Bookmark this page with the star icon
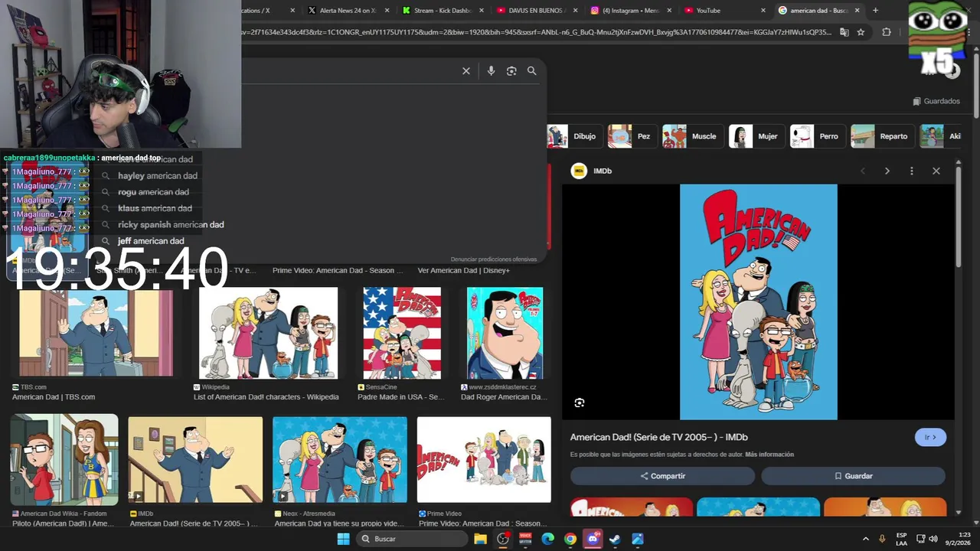 pos(861,32)
